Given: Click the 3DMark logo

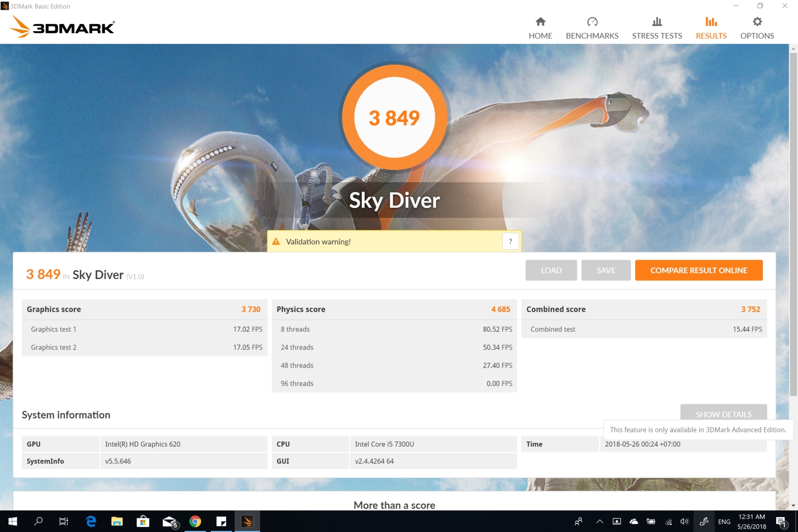Looking at the screenshot, I should point(62,27).
